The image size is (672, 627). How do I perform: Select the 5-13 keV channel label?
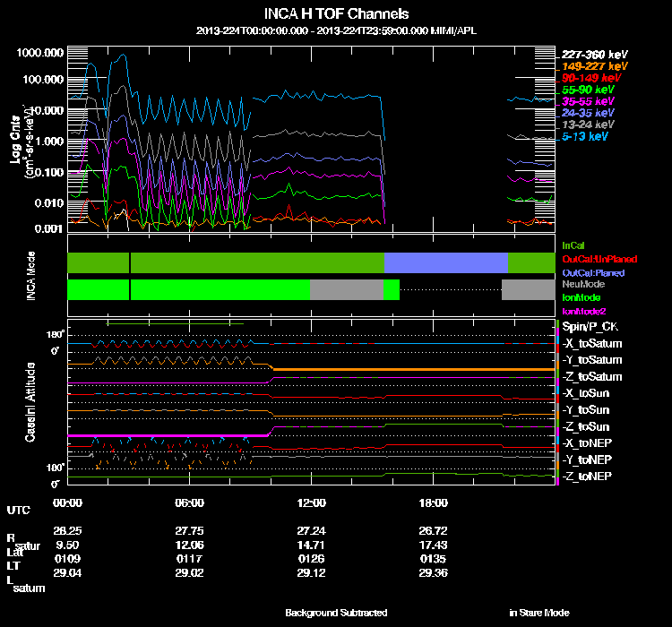(x=586, y=136)
